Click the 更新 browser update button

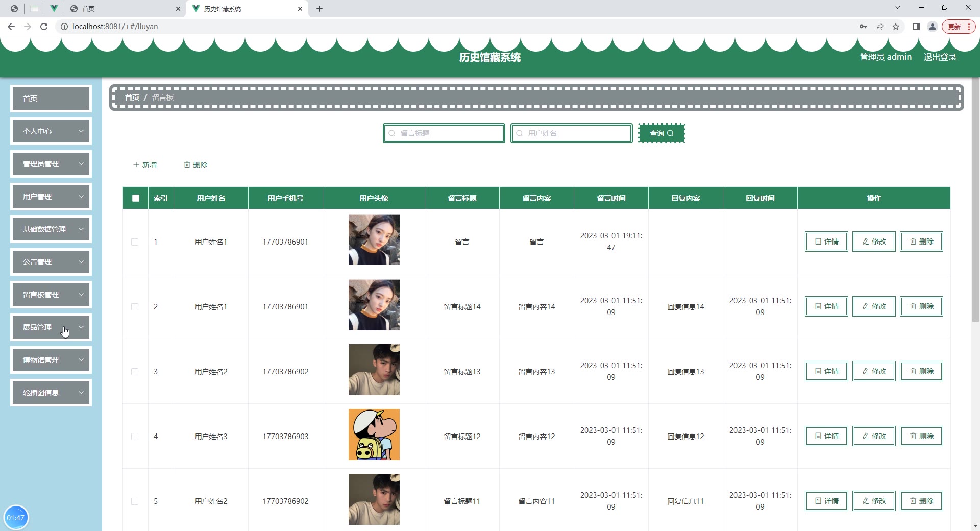[x=959, y=27]
